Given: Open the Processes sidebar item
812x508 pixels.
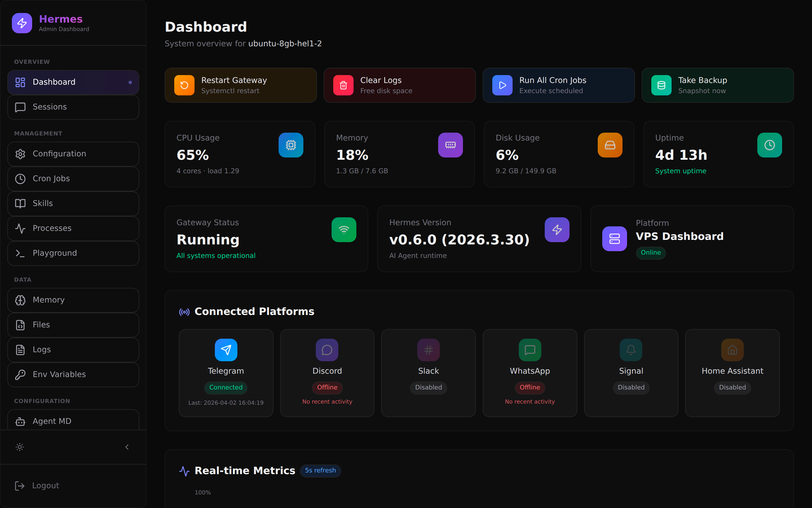Looking at the screenshot, I should (73, 229).
